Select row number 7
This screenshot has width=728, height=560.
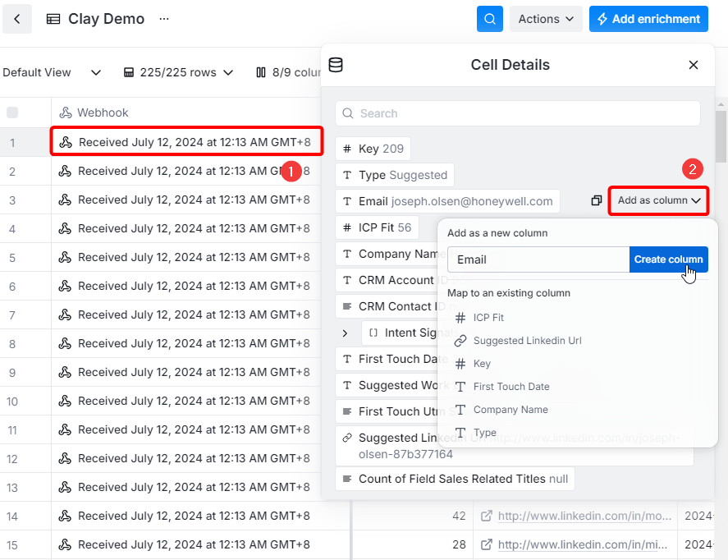[12, 315]
